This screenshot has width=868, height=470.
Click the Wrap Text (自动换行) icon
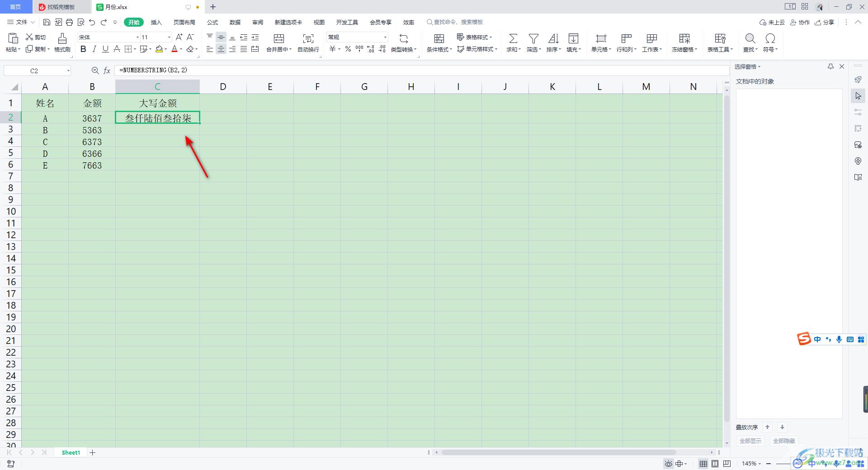(308, 38)
